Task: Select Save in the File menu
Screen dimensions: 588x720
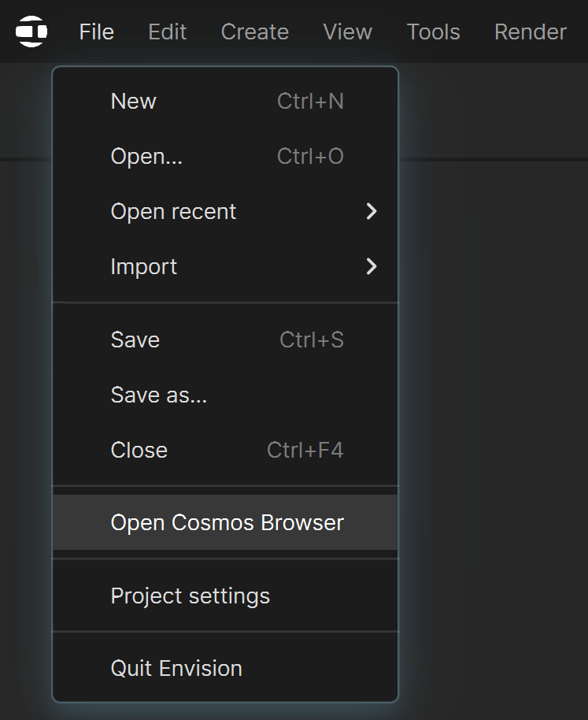Action: point(225,340)
